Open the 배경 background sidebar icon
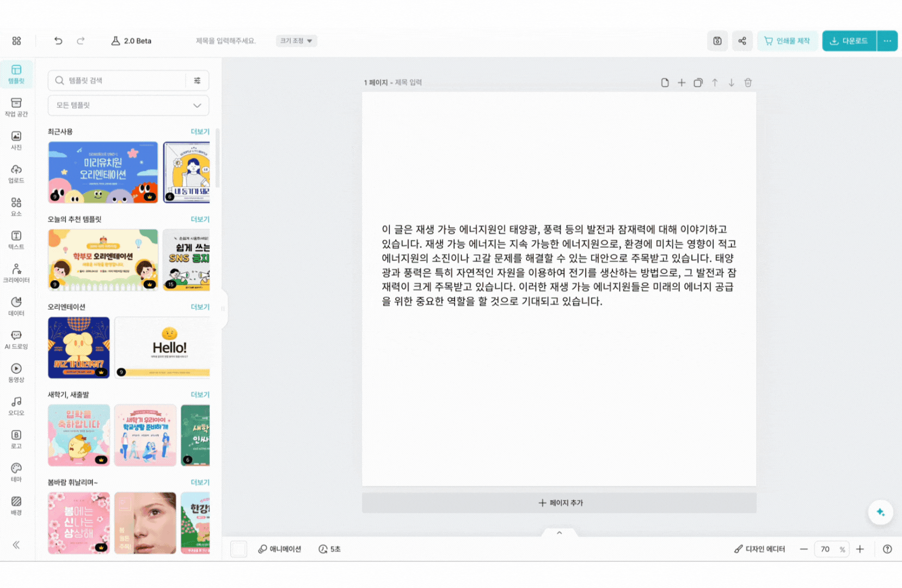This screenshot has width=902, height=588. tap(16, 506)
